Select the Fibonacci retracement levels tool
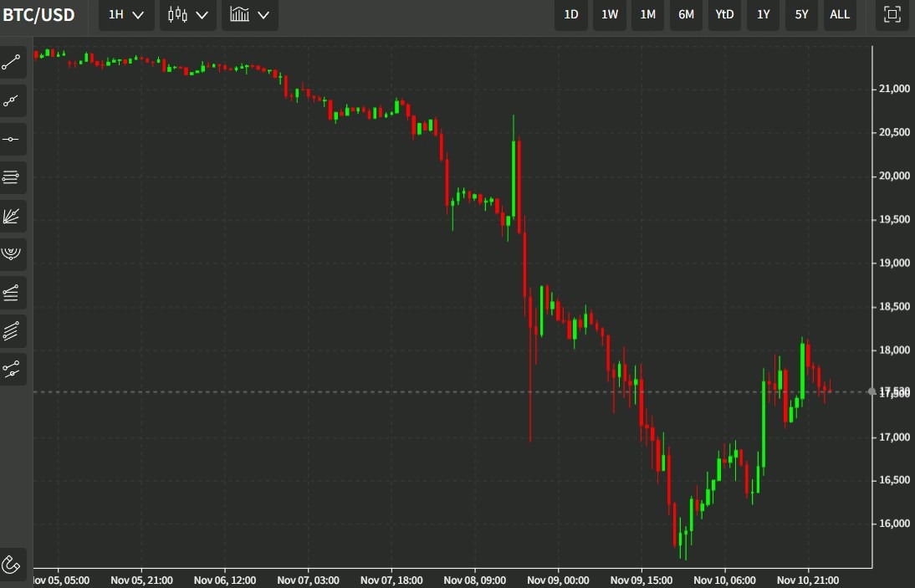 coord(12,177)
